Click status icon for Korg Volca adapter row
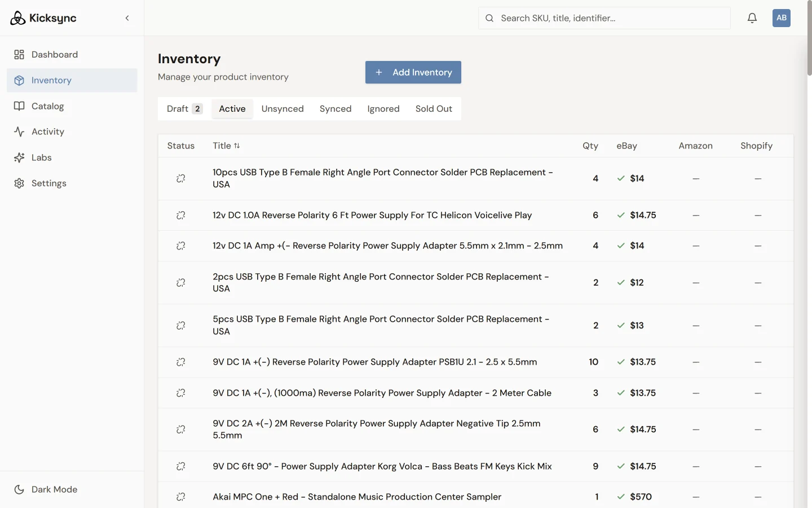 [x=181, y=466]
